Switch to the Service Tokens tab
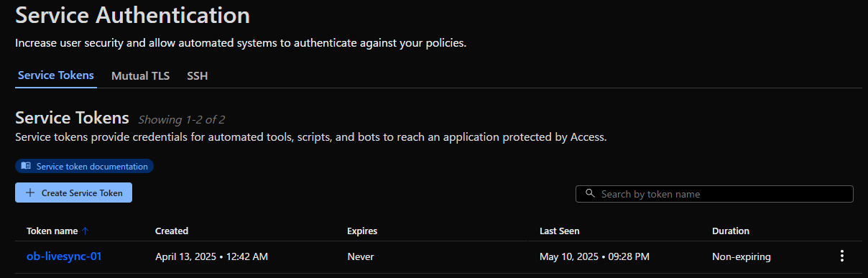868x278 pixels. click(x=55, y=75)
